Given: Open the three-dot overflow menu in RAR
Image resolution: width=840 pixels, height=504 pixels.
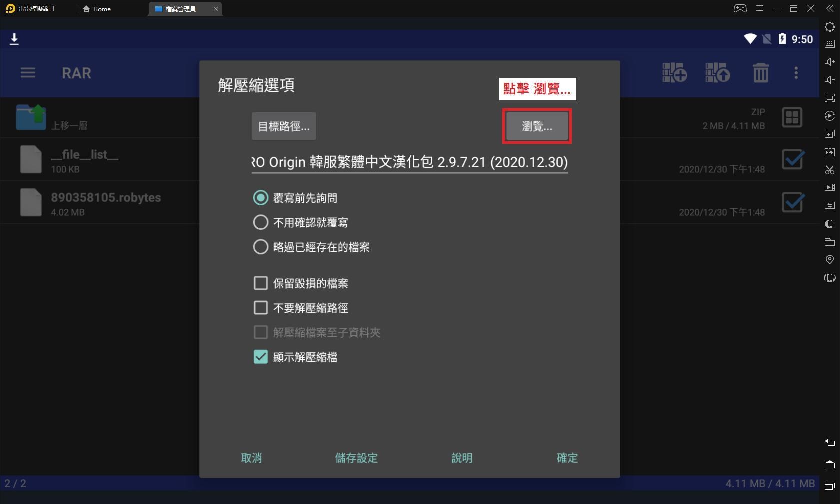Looking at the screenshot, I should [796, 73].
